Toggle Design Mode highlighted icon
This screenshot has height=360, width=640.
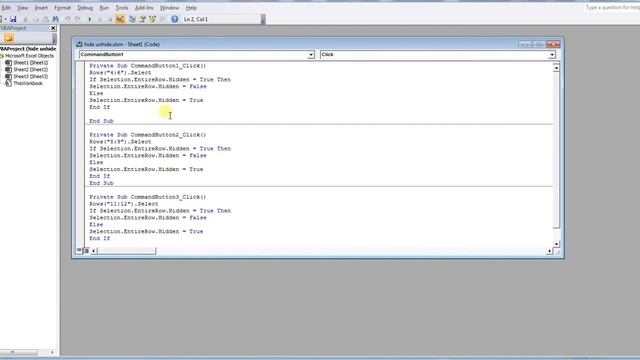pyautogui.click(x=120, y=19)
